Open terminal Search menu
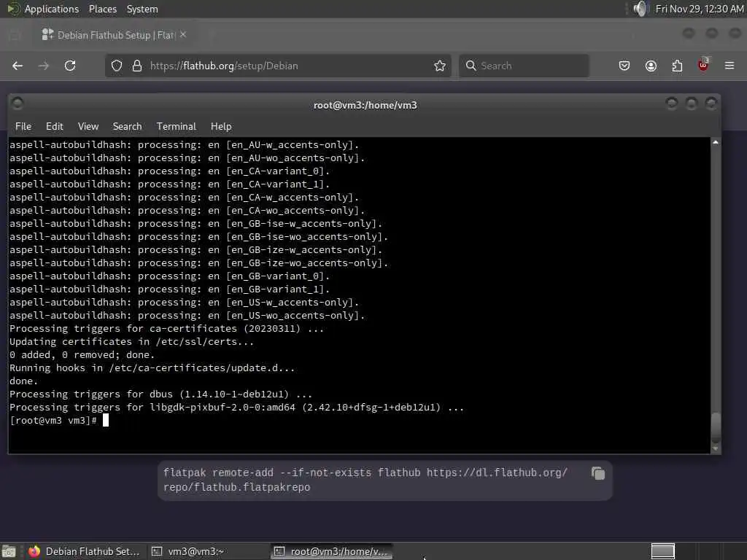Image resolution: width=747 pixels, height=560 pixels. [x=127, y=127]
